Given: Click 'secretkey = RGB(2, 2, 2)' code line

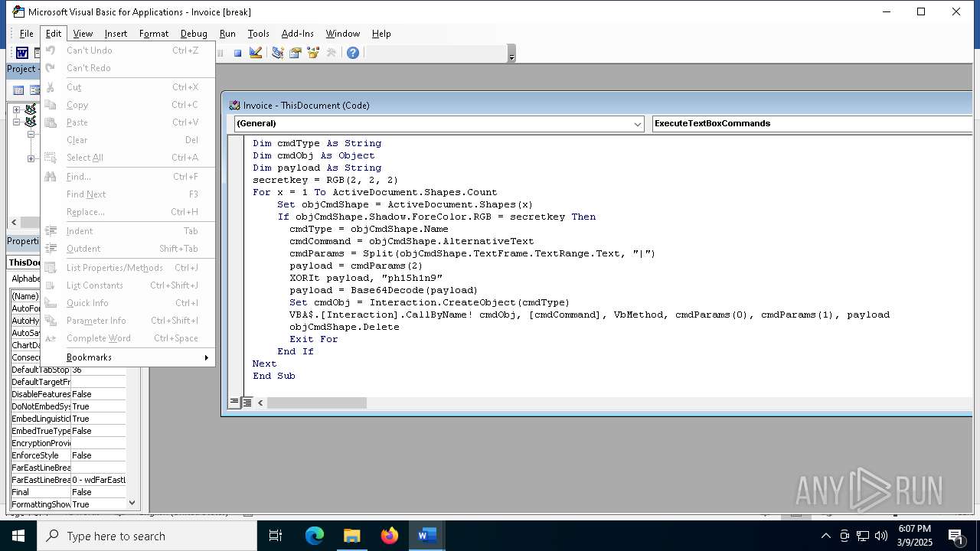Looking at the screenshot, I should click(325, 180).
